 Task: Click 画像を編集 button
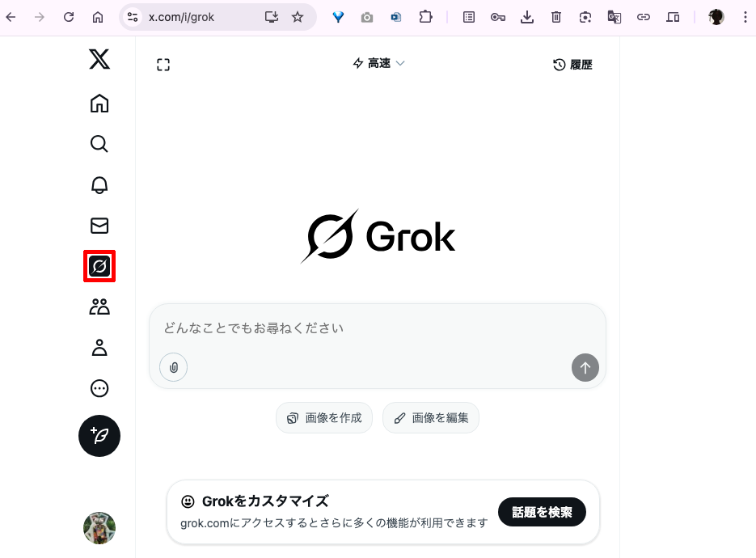tap(430, 417)
